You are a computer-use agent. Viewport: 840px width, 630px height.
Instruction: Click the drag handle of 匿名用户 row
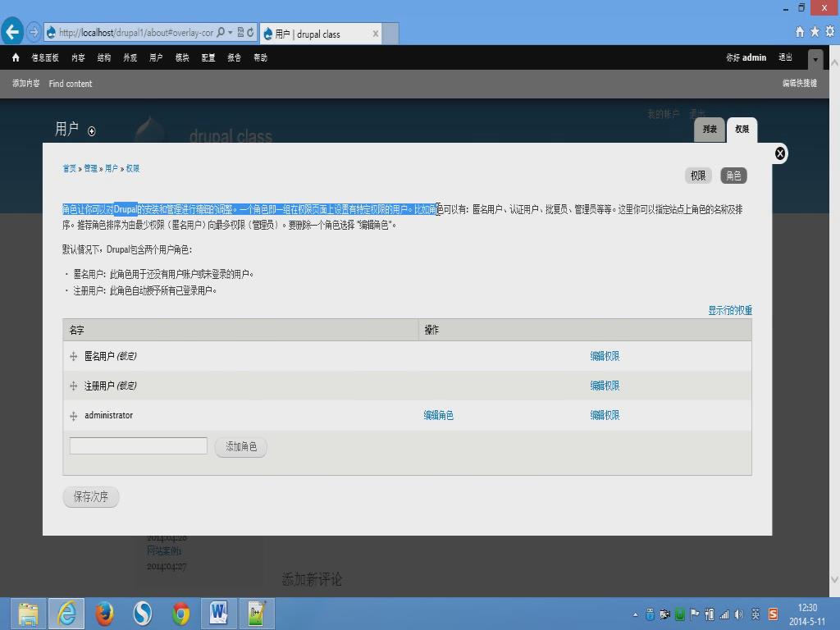click(x=73, y=356)
